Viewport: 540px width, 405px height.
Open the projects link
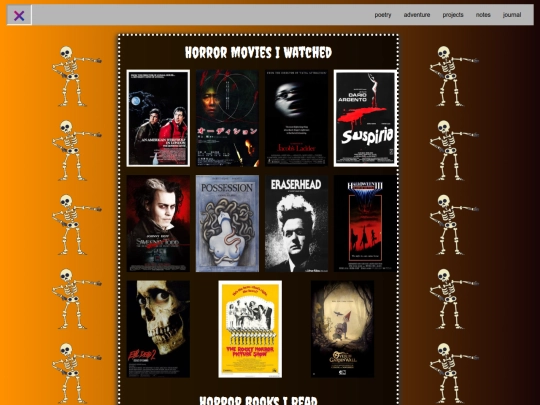[453, 15]
